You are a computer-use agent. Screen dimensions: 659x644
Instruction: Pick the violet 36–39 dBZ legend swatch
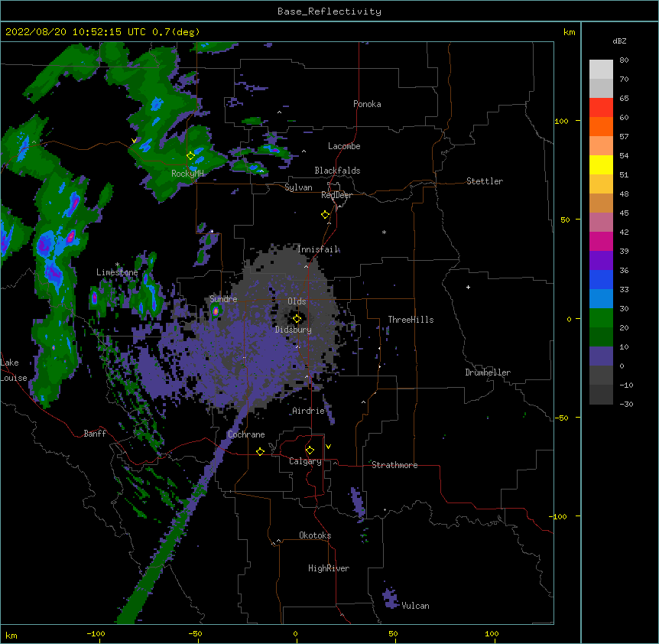pyautogui.click(x=601, y=261)
